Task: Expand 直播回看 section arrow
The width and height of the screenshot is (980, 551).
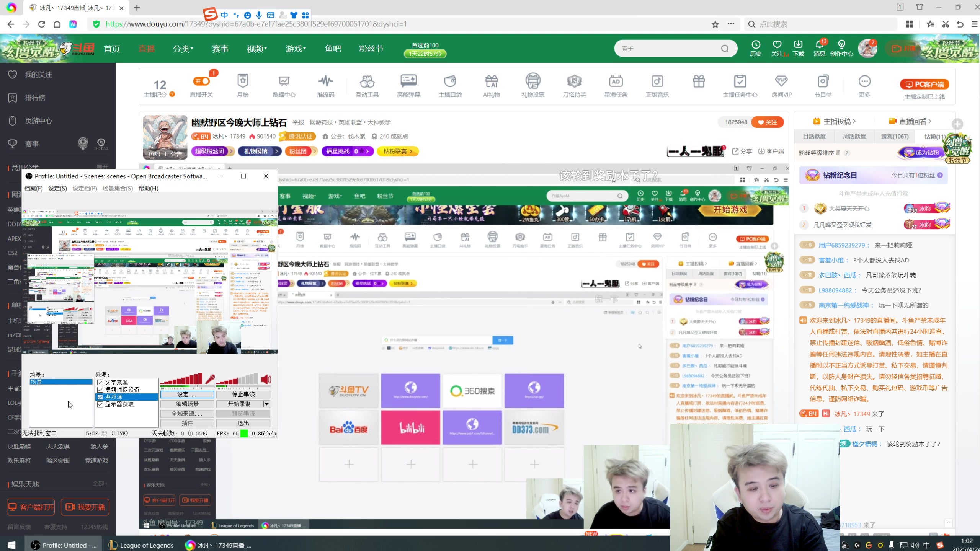Action: (x=930, y=121)
